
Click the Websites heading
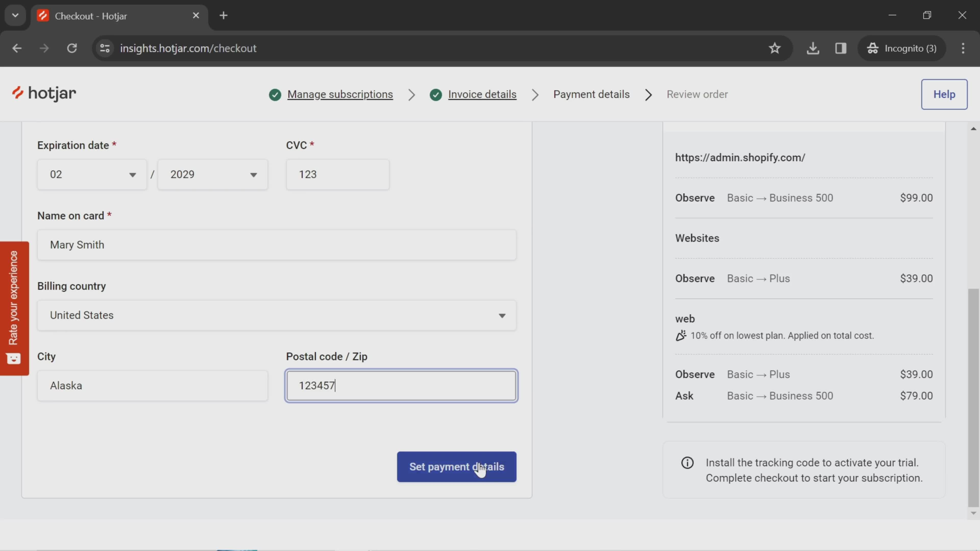[697, 238]
